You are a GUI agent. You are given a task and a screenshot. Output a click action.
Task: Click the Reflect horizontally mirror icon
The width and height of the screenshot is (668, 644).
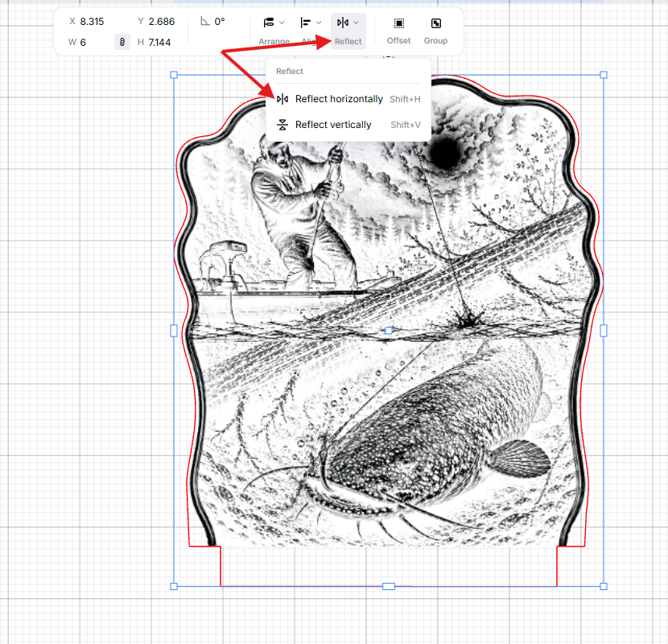282,99
